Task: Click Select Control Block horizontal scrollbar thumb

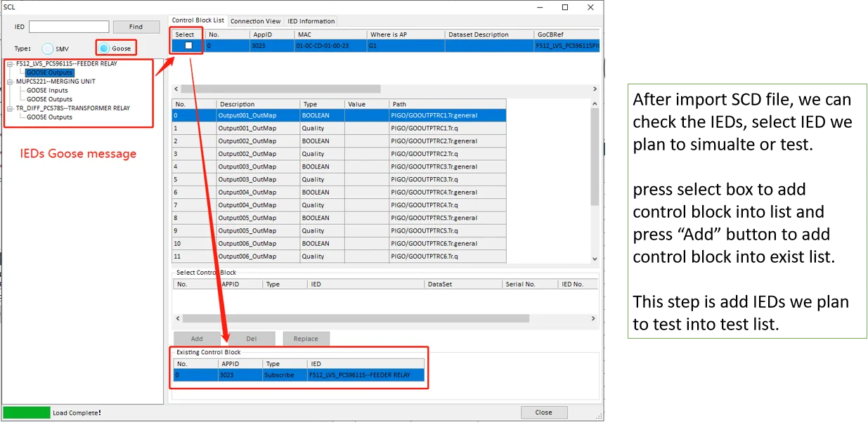Action: click(356, 318)
